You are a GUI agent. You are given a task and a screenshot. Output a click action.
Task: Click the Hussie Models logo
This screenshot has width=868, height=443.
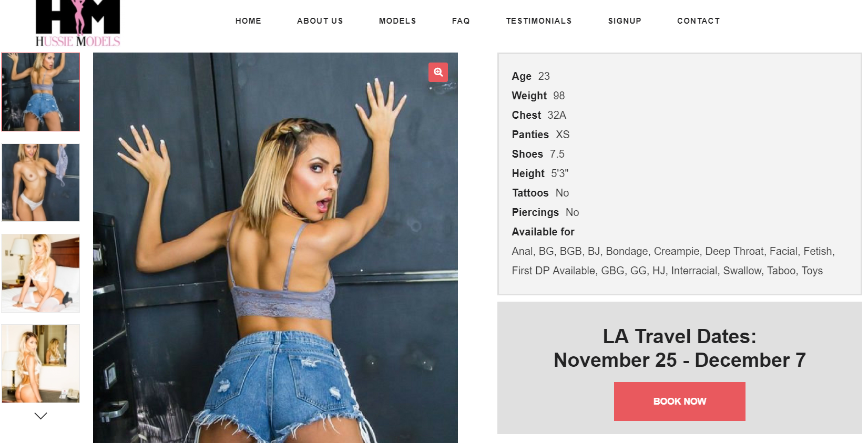78,24
